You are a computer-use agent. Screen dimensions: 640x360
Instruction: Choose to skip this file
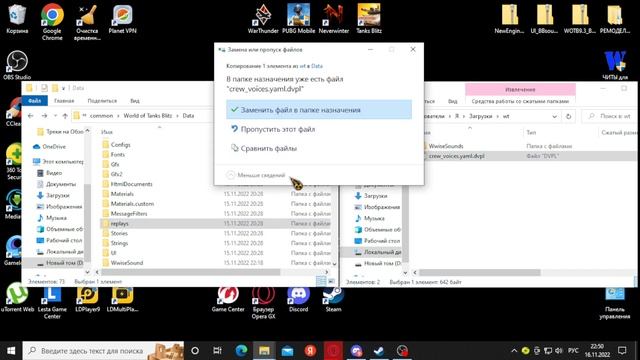pos(319,129)
